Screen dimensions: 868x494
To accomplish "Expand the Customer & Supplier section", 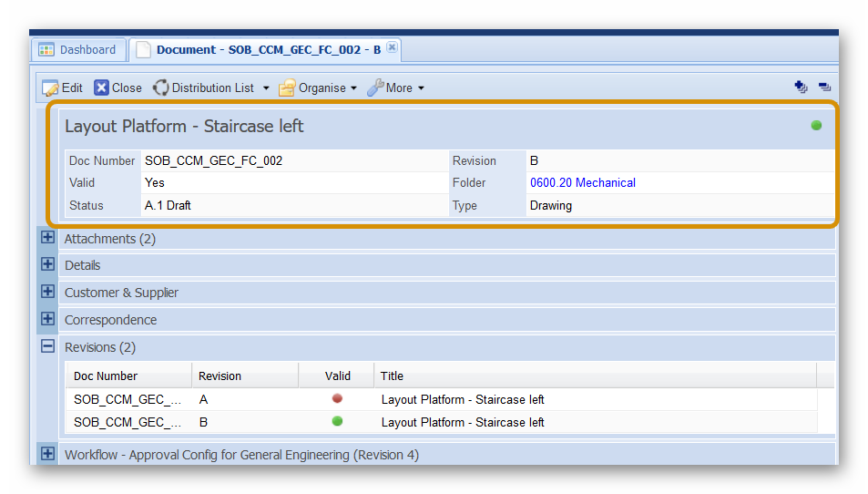I will coord(47,292).
